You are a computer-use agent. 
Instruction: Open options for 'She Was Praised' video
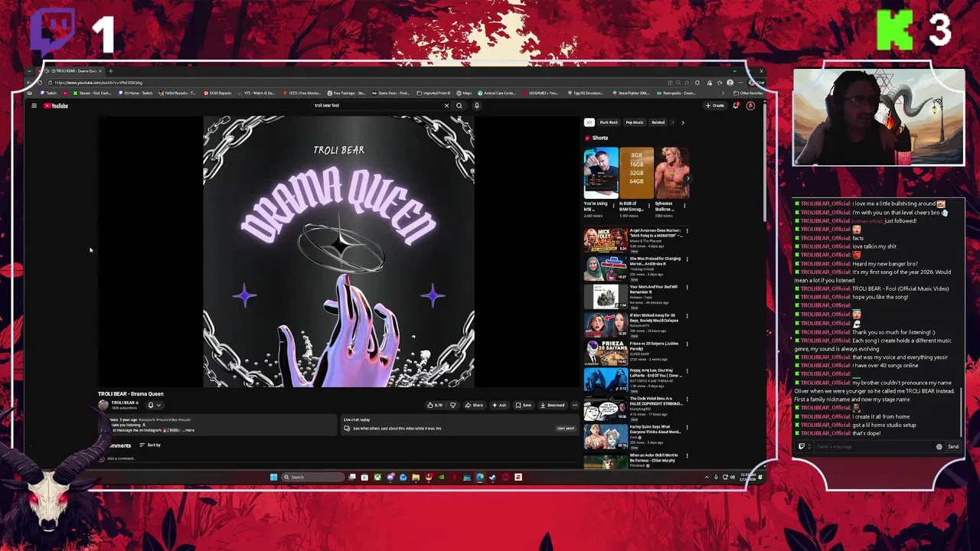pyautogui.click(x=687, y=259)
